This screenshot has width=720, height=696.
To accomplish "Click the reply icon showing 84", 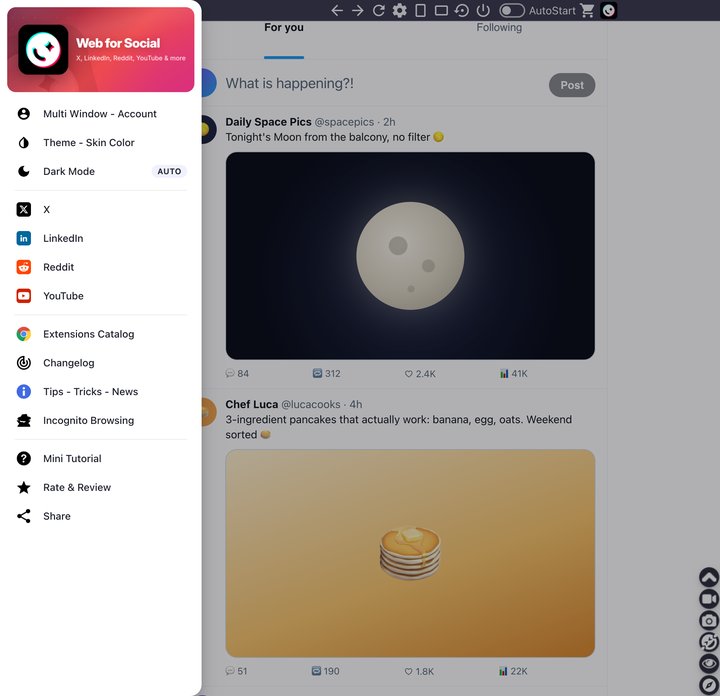I will point(237,374).
